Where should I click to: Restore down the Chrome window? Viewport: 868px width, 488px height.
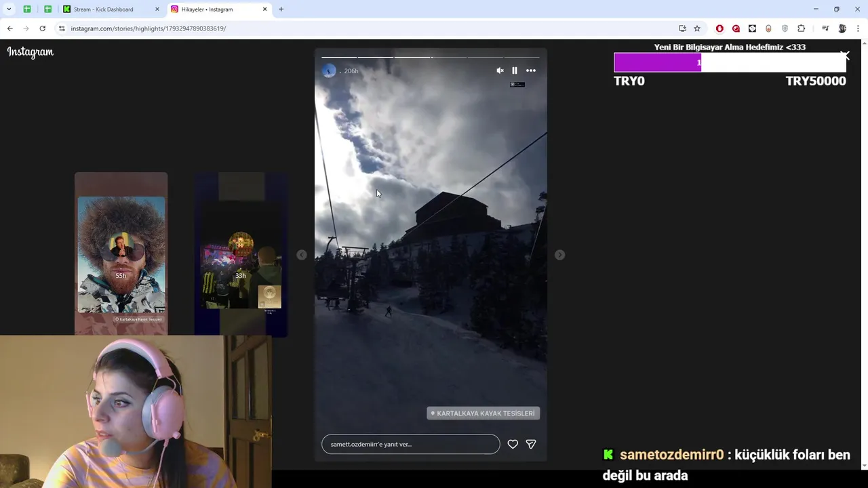pyautogui.click(x=837, y=9)
